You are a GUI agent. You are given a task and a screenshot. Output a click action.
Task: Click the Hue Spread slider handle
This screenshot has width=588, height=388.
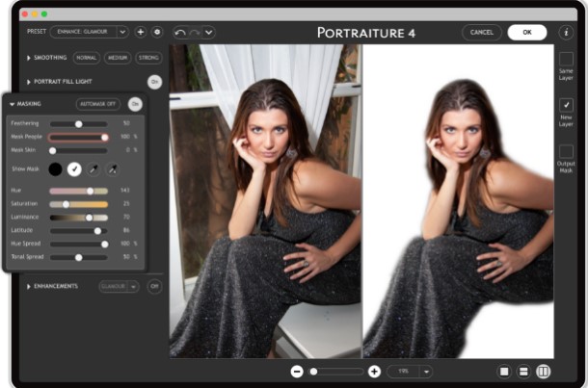[x=105, y=245]
